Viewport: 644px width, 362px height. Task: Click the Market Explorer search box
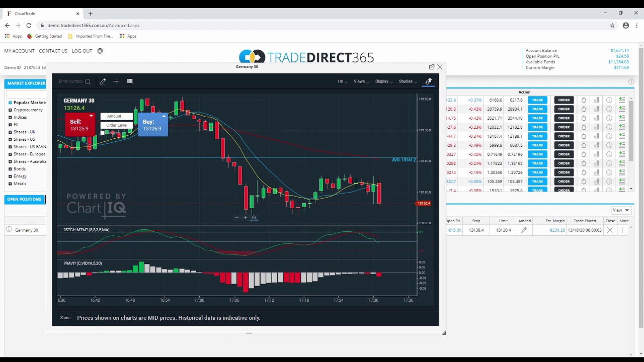click(x=26, y=95)
